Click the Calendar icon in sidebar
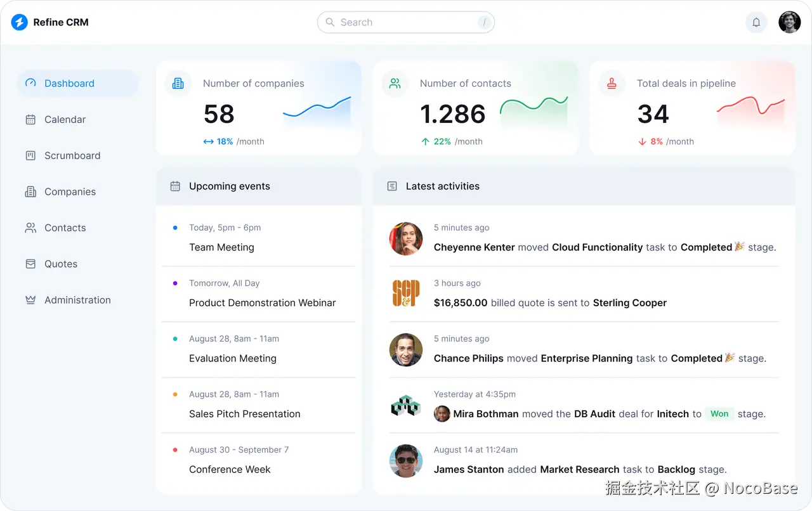 (30, 119)
